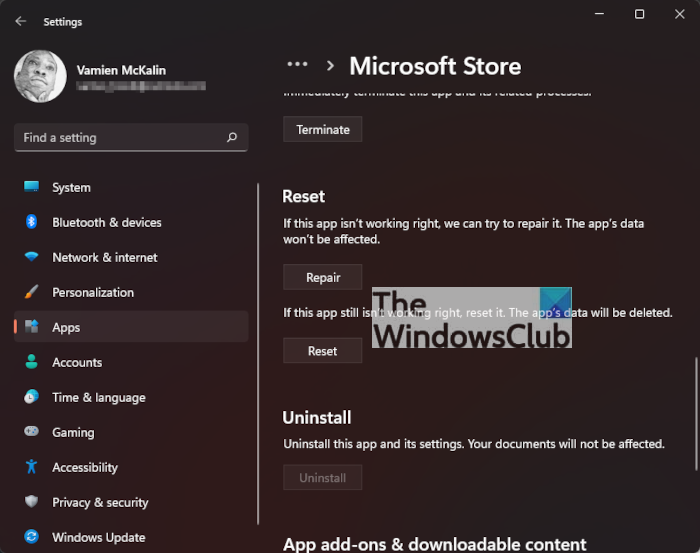Click the Bluetooth & devices icon
This screenshot has width=700, height=553.
[32, 222]
